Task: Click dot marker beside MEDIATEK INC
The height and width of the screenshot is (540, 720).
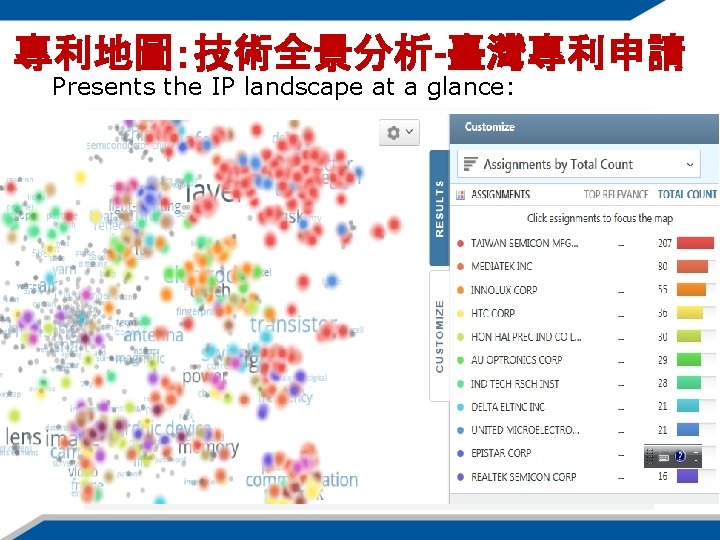Action: pyautogui.click(x=461, y=266)
